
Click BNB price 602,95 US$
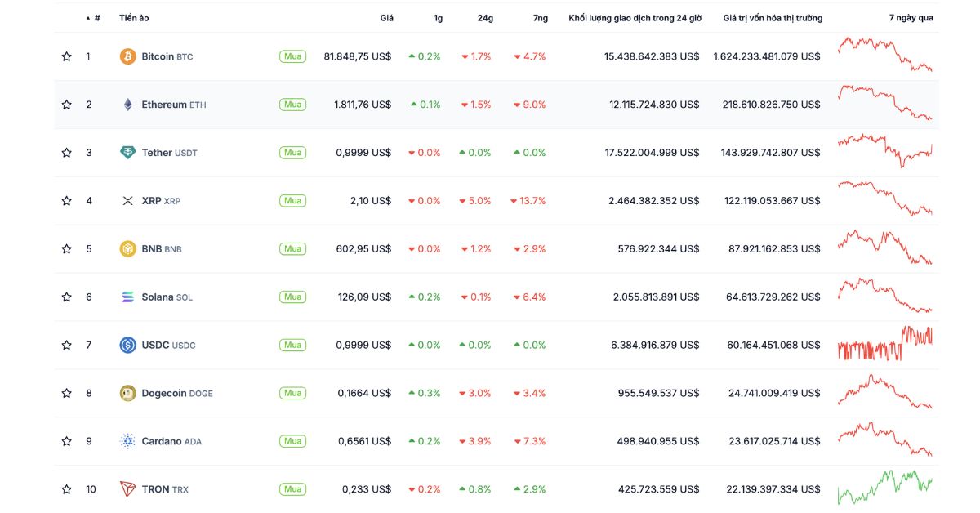(x=363, y=249)
